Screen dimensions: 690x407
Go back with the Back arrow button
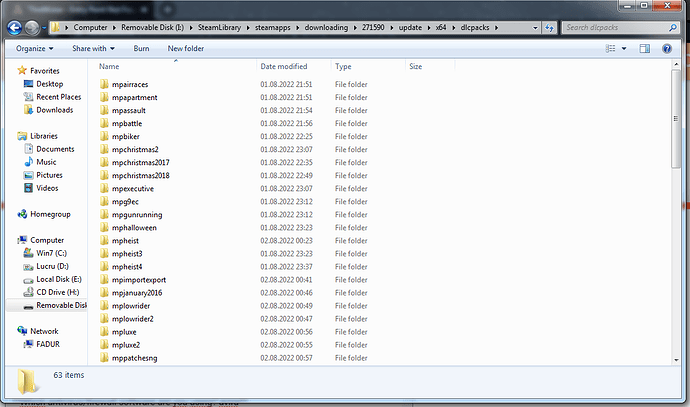tap(14, 28)
